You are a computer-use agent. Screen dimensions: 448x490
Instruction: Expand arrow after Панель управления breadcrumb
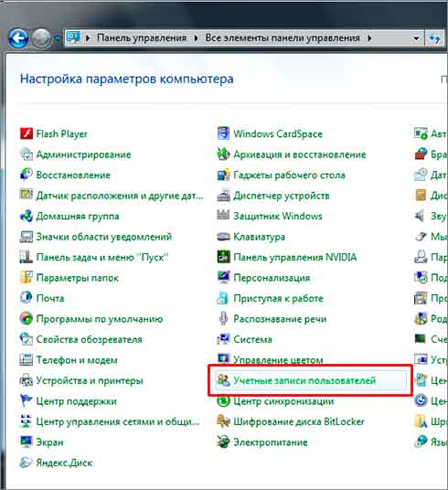coord(196,38)
